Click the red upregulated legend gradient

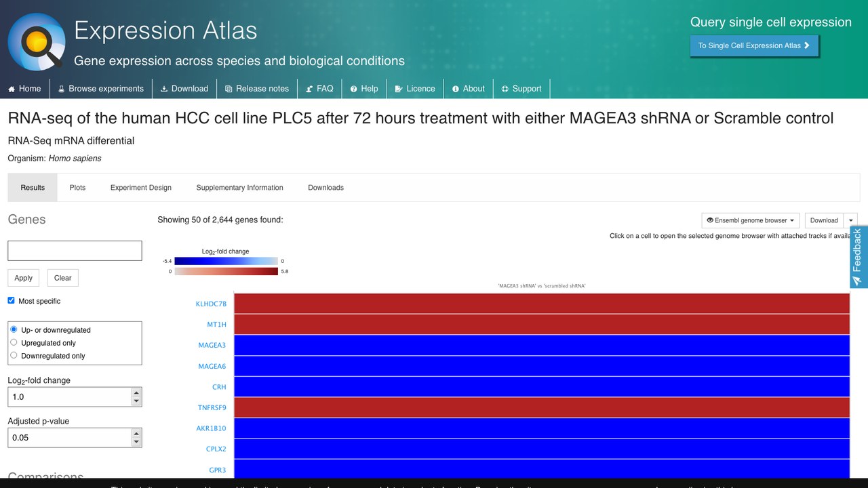tap(226, 271)
